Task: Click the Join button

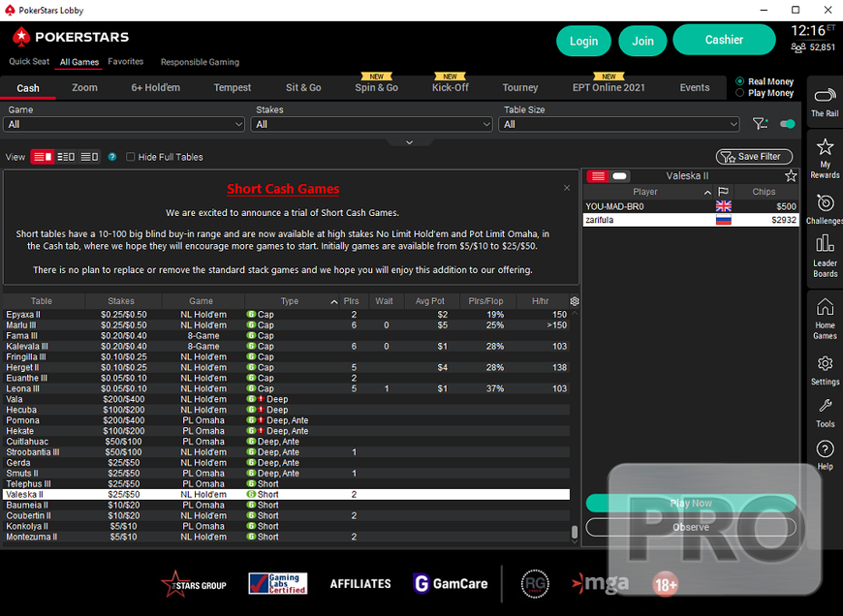Action: pyautogui.click(x=643, y=41)
